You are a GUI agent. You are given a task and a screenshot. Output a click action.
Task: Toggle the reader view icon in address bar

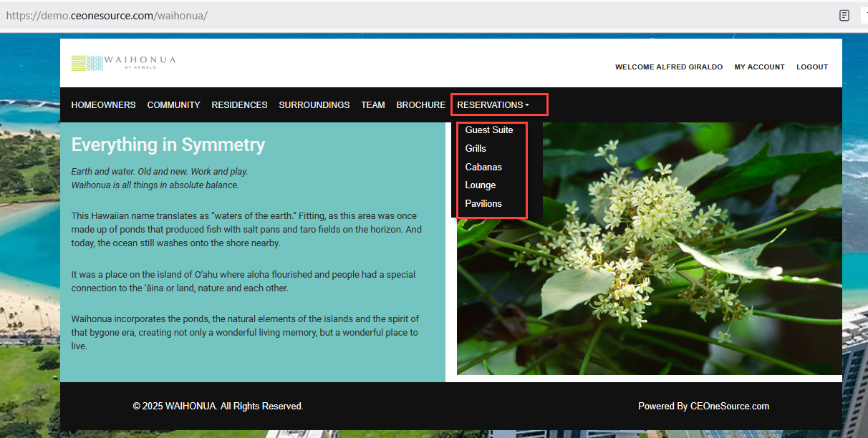tap(845, 16)
